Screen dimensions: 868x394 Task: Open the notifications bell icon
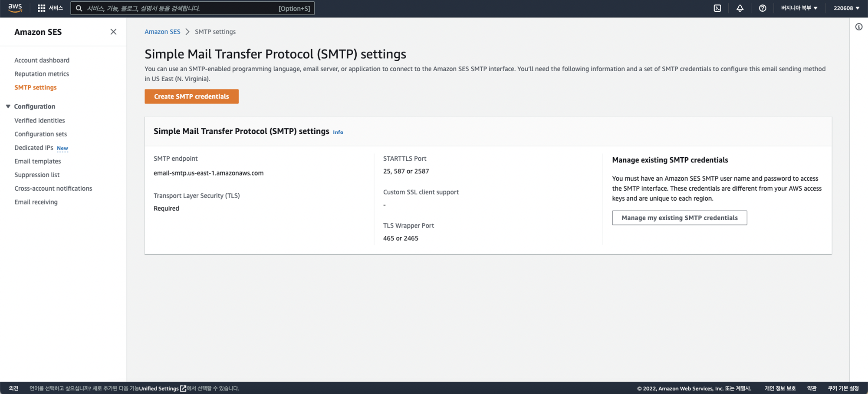point(740,8)
